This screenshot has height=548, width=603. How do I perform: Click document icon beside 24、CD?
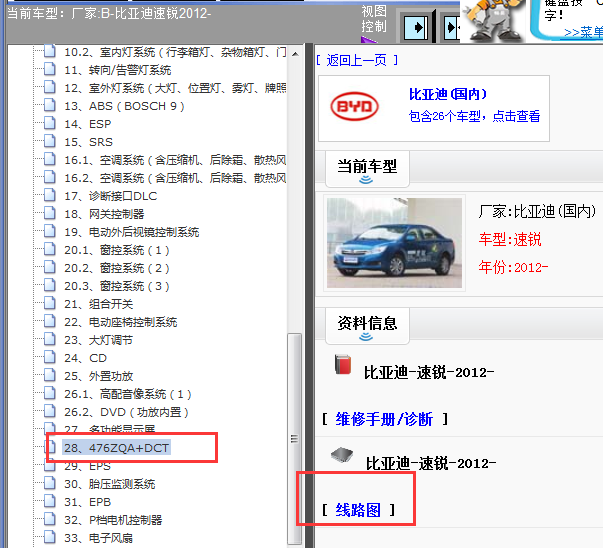coord(50,358)
